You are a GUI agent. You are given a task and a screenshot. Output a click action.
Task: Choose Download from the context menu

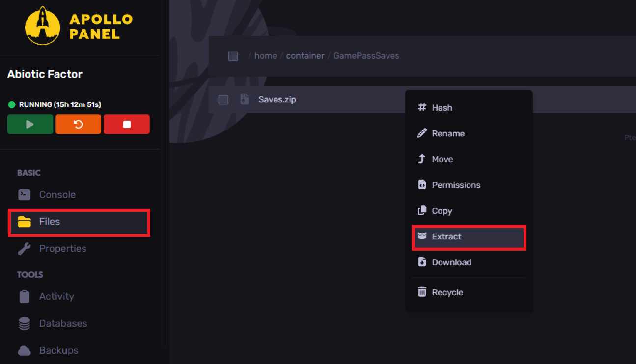[x=451, y=262]
